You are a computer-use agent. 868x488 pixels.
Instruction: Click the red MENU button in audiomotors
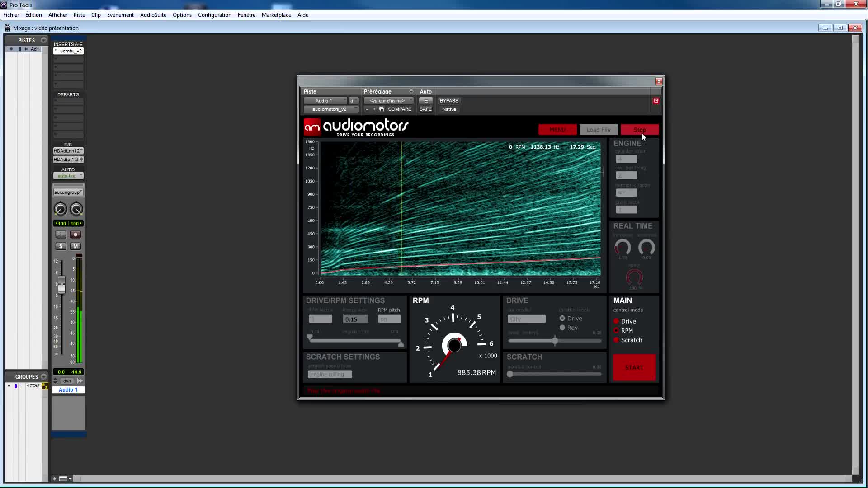[557, 130]
